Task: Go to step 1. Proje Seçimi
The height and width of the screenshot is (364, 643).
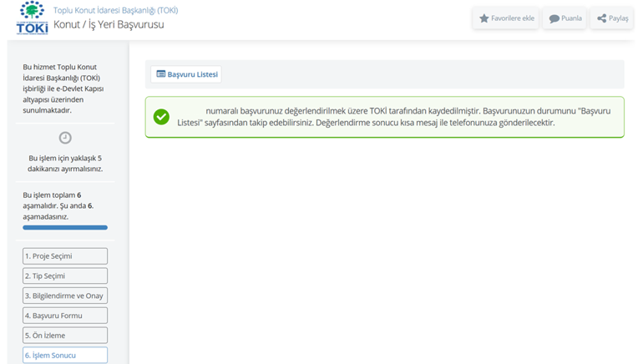Action: (x=65, y=256)
